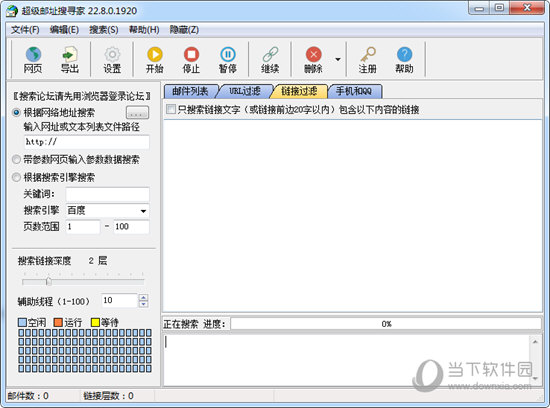Minimize the 超级邮址搜寻家 window

coord(479,8)
